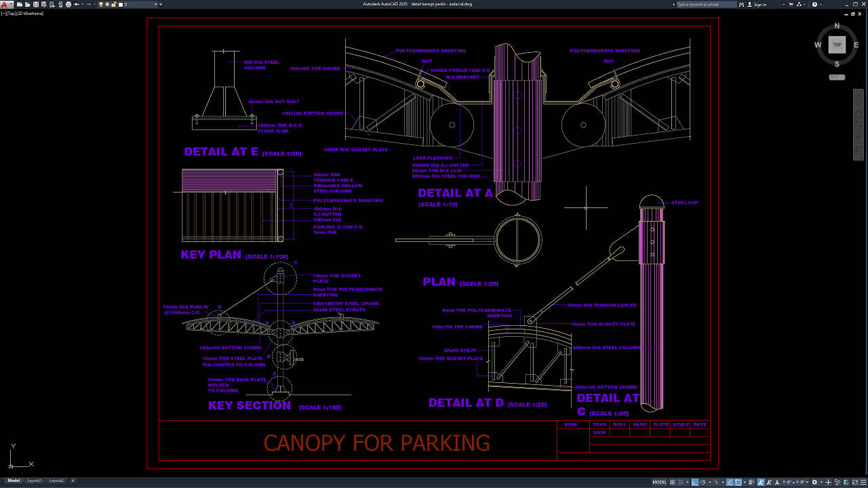
Task: Undo the last action
Action: 77,4
